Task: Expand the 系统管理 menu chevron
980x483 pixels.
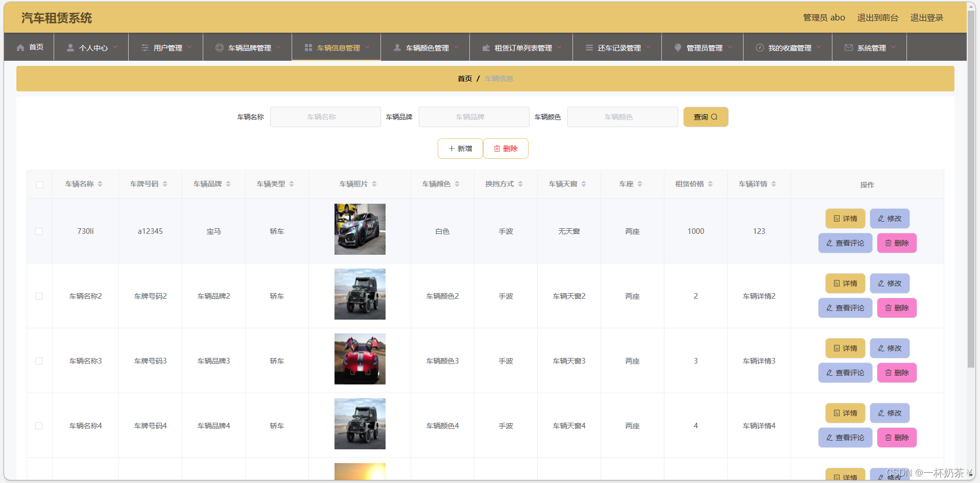Action: tap(894, 47)
